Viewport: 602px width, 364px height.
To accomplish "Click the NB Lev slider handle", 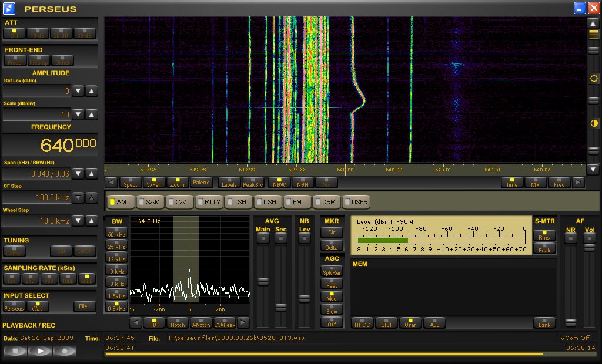I will 304,298.
